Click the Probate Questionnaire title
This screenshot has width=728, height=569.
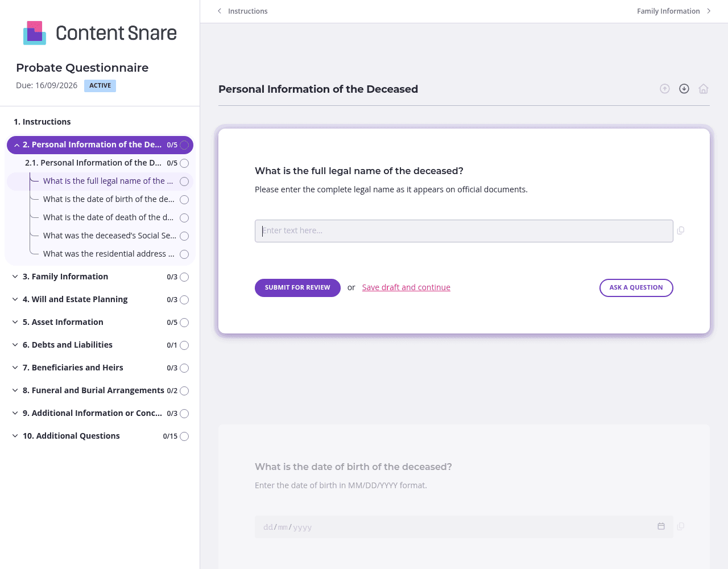coord(82,68)
